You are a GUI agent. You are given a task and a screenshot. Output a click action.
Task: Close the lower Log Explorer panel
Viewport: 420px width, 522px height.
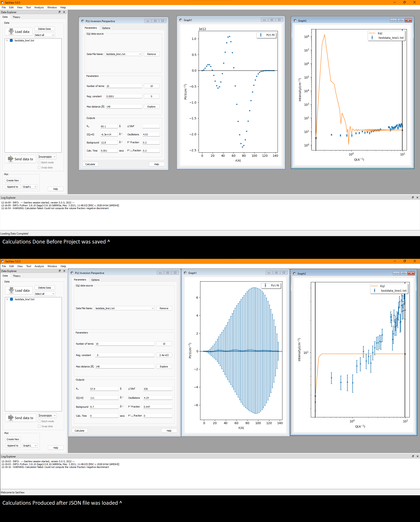[x=417, y=456]
